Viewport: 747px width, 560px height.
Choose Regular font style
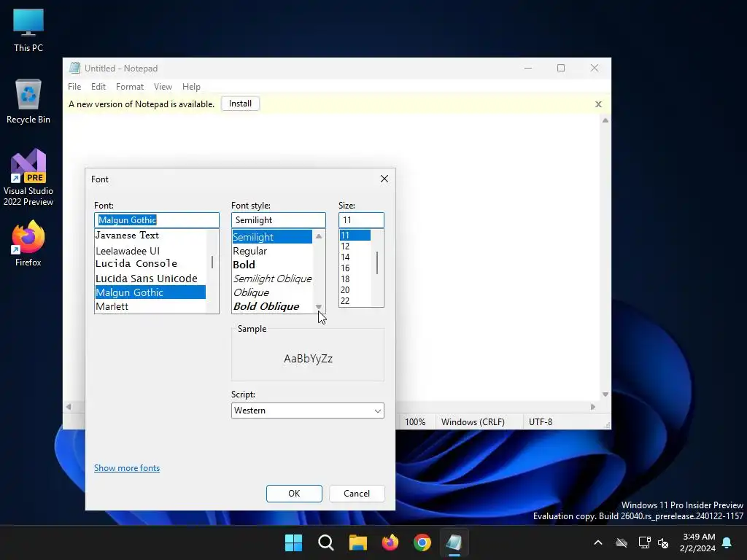(x=272, y=251)
